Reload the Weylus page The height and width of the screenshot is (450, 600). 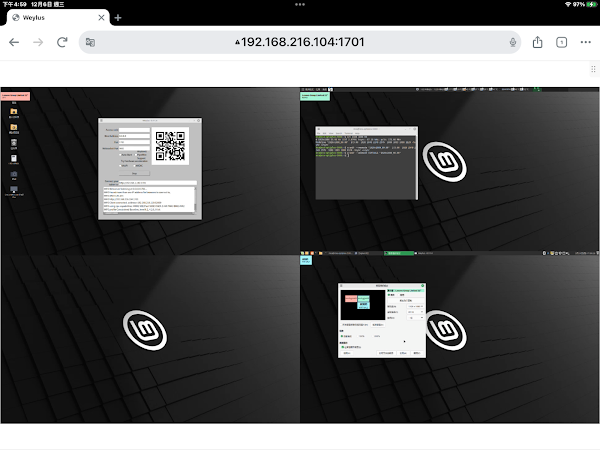(x=62, y=42)
